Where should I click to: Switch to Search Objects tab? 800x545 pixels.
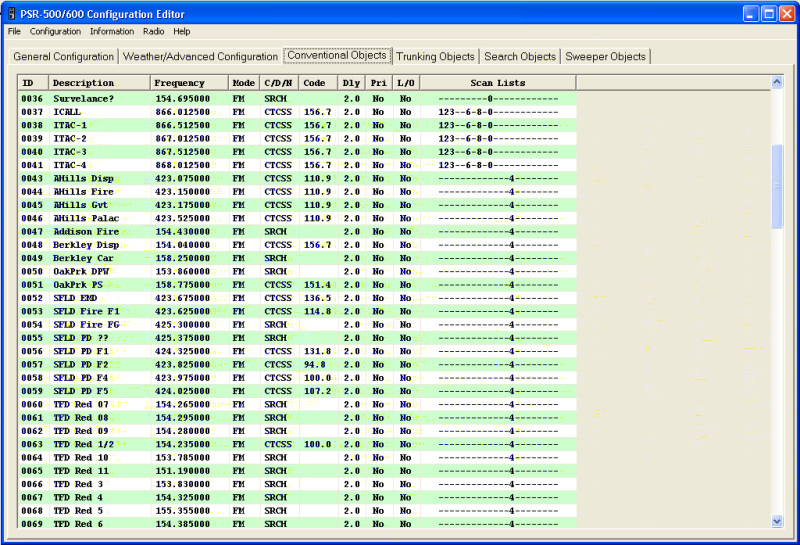tap(520, 57)
